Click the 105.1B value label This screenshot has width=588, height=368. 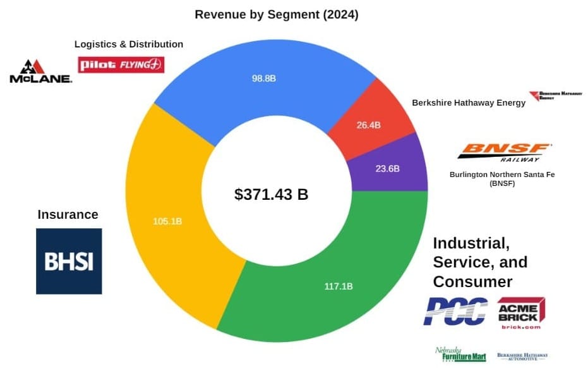pos(167,221)
